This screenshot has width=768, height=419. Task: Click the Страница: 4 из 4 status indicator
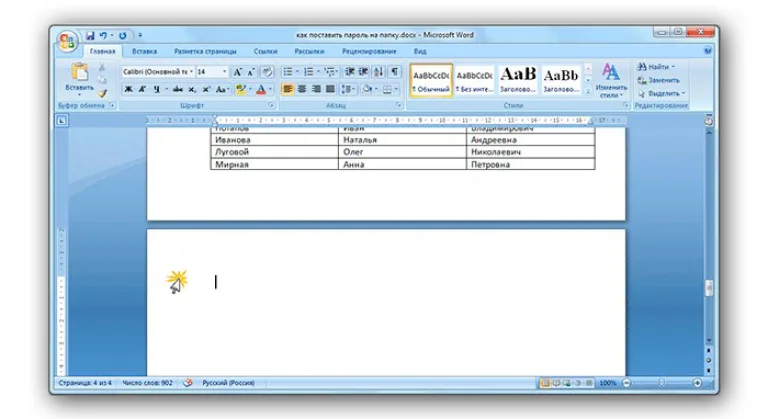pyautogui.click(x=85, y=383)
